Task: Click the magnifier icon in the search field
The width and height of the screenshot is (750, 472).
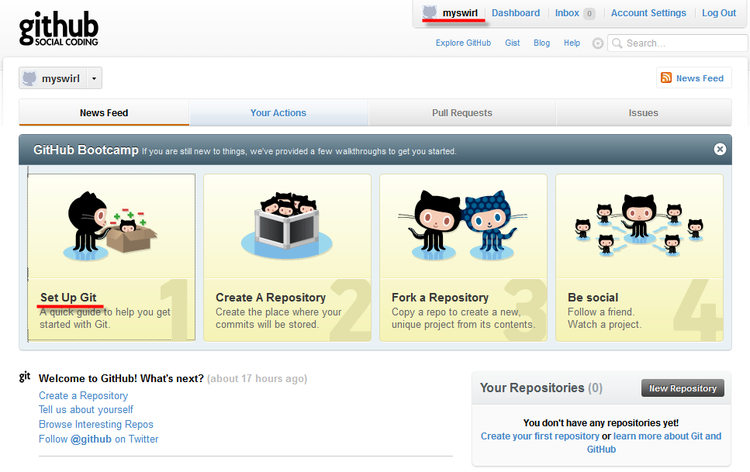Action: click(617, 43)
